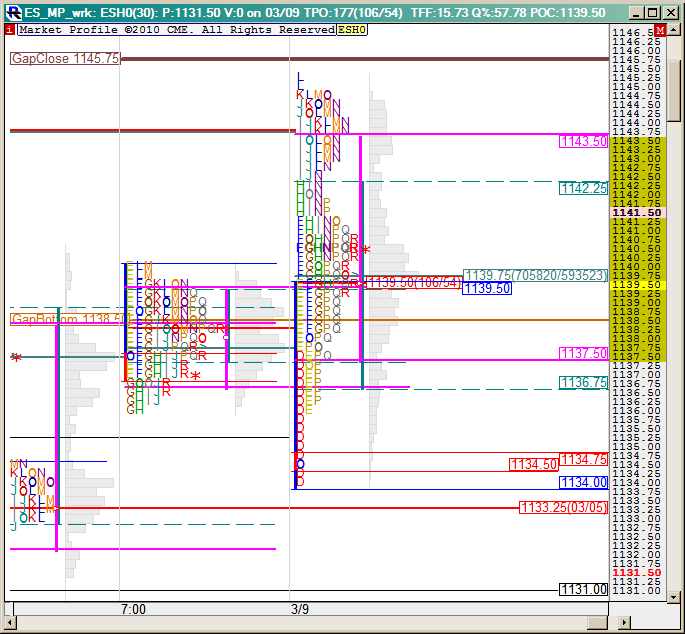Click the highlighted 1141.50 price on scale
The image size is (685, 634).
(x=640, y=213)
